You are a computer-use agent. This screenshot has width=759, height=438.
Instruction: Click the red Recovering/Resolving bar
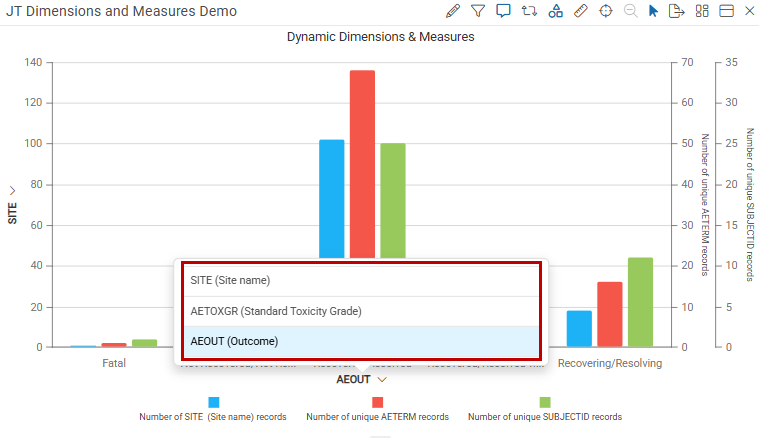(610, 314)
